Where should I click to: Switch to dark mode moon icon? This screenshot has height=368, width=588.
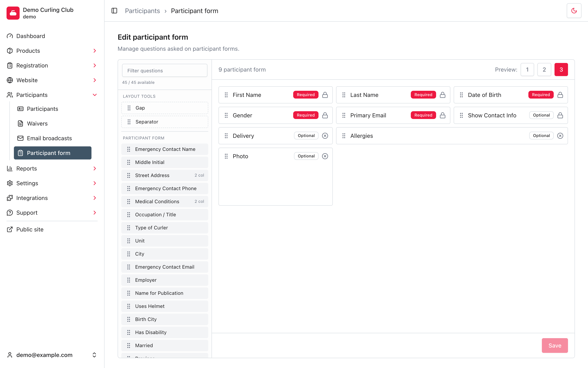tap(574, 11)
